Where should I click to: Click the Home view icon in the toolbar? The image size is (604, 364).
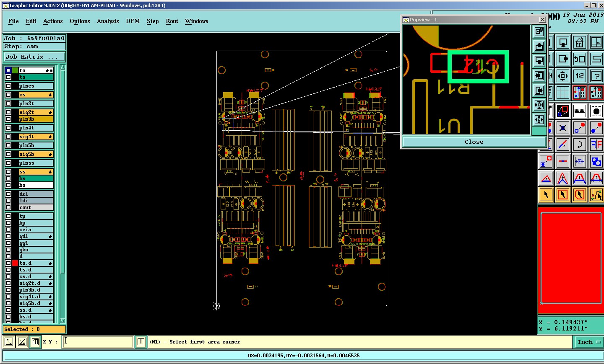coord(579,42)
